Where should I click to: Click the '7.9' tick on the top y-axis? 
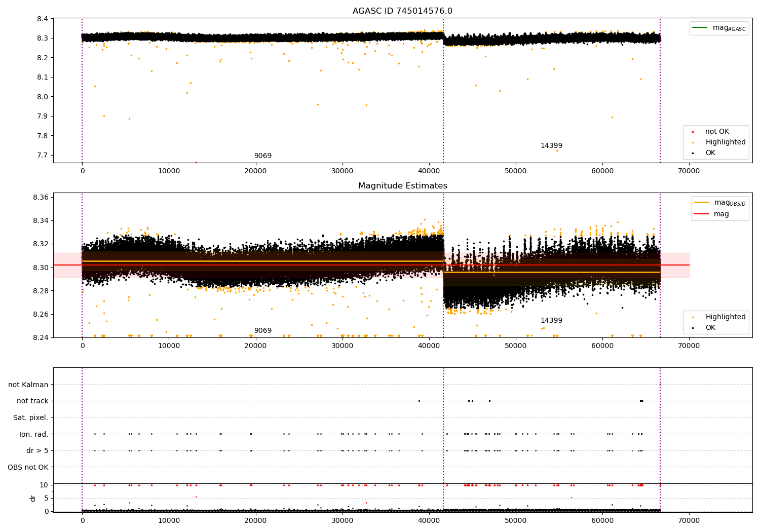click(43, 117)
